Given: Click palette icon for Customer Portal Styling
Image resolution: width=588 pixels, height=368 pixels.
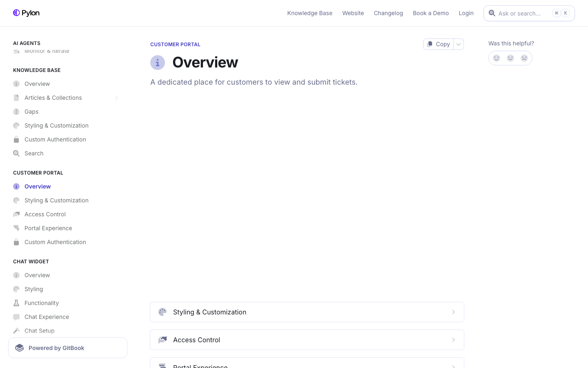Looking at the screenshot, I should click(16, 200).
